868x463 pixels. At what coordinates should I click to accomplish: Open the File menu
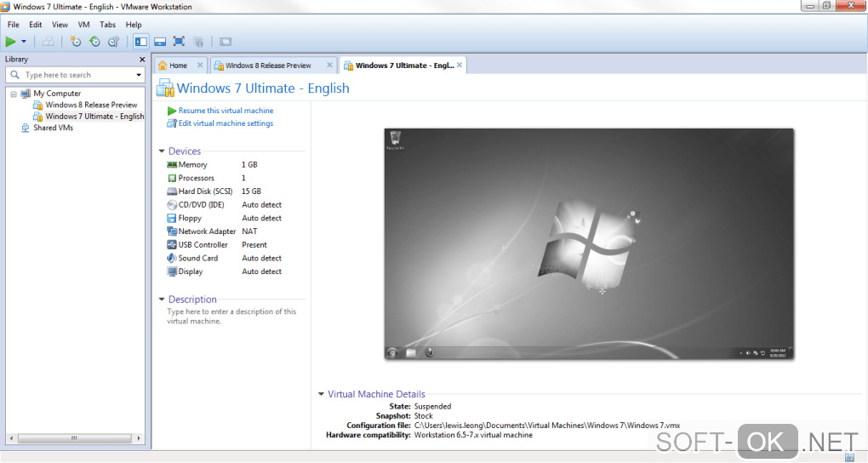[14, 25]
